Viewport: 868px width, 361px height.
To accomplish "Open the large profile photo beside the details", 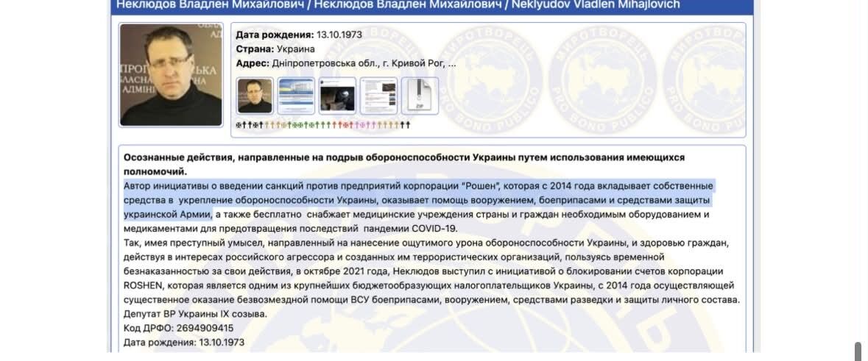I will coord(171,75).
